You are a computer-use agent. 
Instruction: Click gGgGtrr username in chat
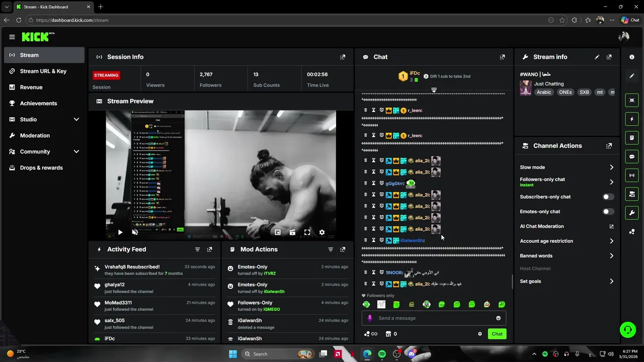395,184
